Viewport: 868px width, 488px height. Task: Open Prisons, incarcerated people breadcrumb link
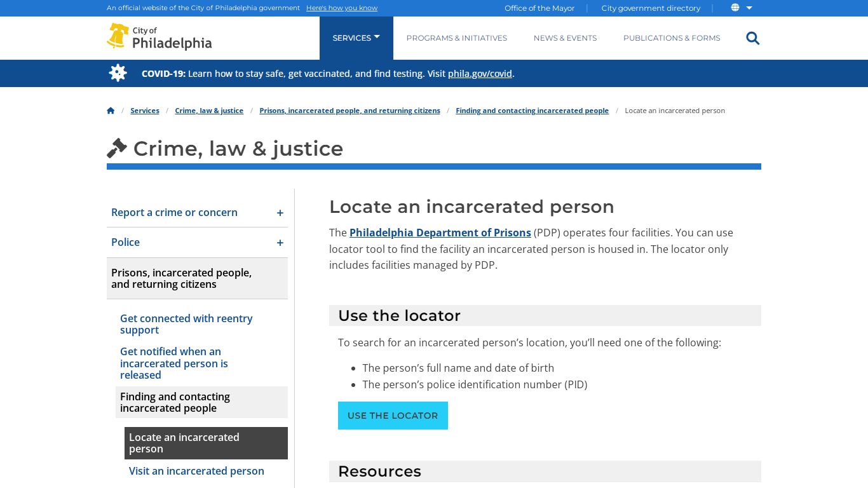coord(349,111)
